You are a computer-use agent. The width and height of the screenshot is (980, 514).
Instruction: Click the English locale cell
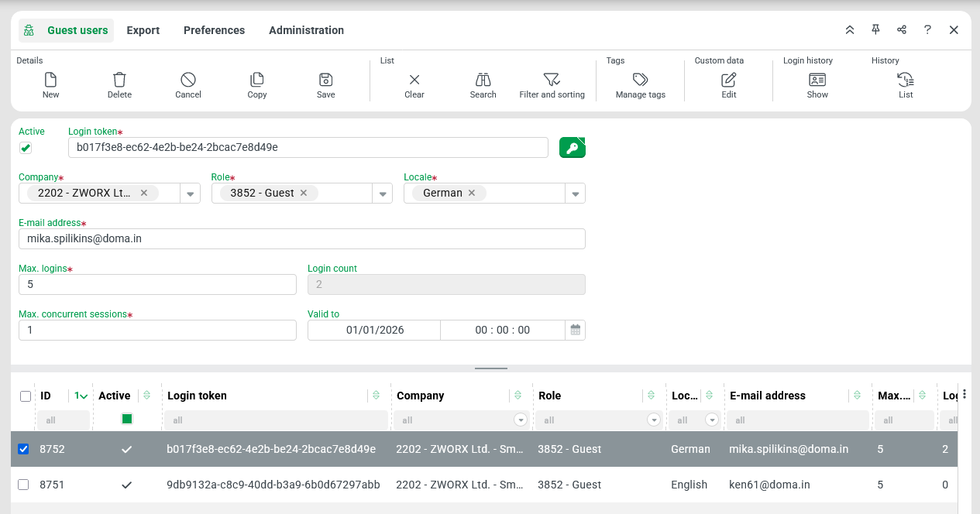click(x=689, y=485)
